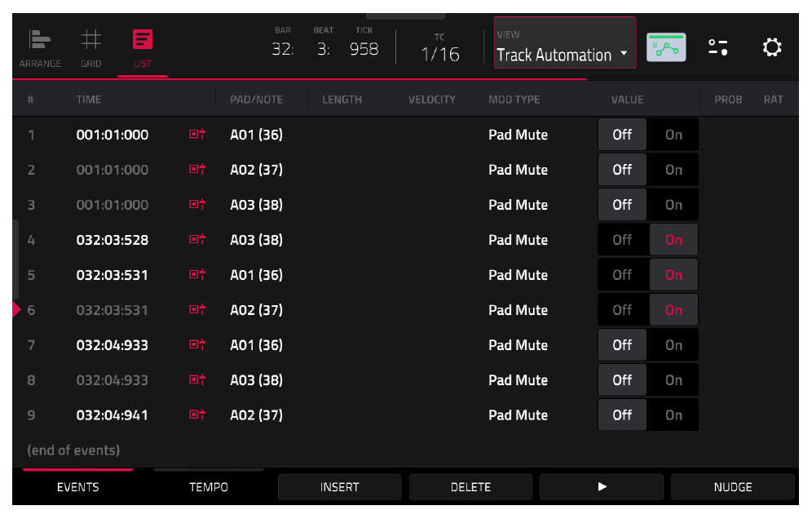Click the VALUE column header
The image size is (812, 519).
point(627,100)
